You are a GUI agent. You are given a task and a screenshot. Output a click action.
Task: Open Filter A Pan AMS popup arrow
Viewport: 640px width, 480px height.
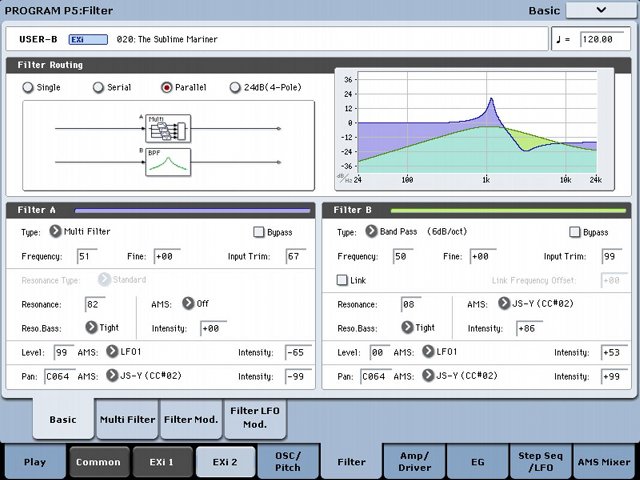coord(111,376)
